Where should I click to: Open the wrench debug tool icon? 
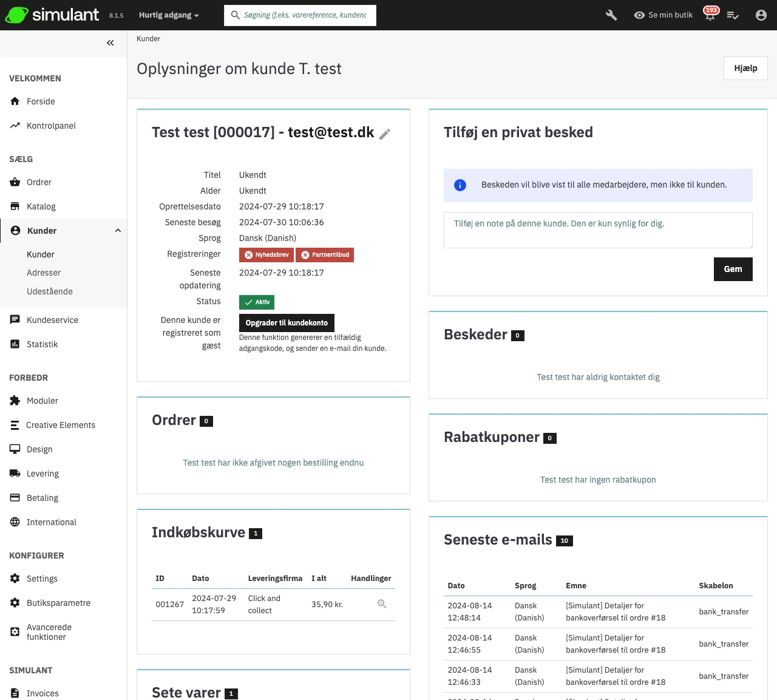[x=611, y=15]
